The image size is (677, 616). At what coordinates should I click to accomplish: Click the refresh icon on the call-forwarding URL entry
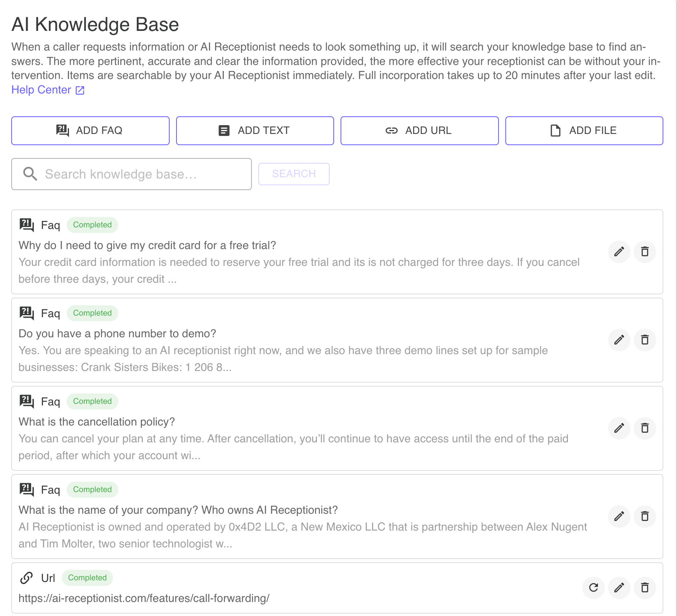[x=593, y=588]
